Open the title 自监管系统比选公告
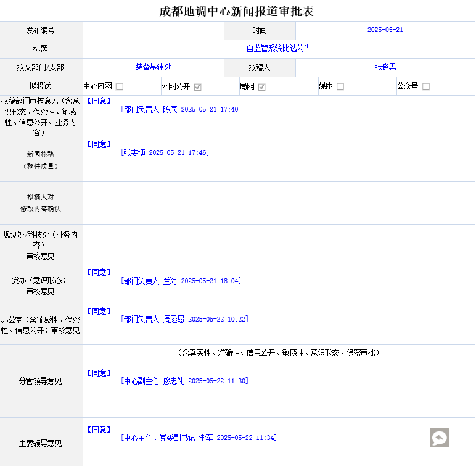Image resolution: width=476 pixels, height=466 pixels. point(279,49)
